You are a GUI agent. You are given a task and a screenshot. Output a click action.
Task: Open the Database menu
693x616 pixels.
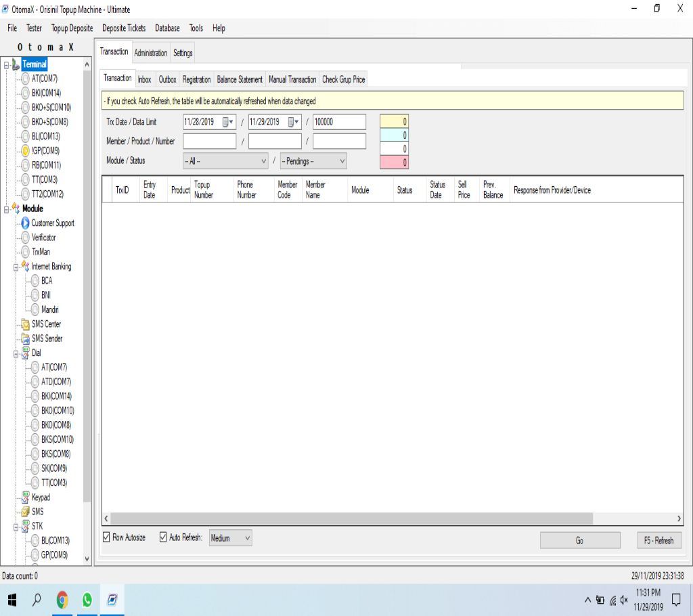[168, 28]
